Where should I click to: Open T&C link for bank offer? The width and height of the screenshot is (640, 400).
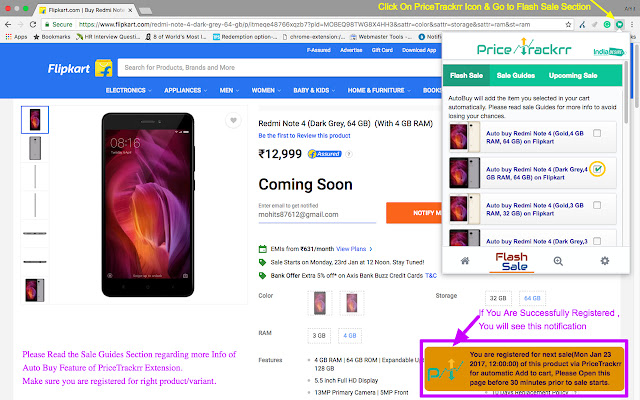pos(431,276)
